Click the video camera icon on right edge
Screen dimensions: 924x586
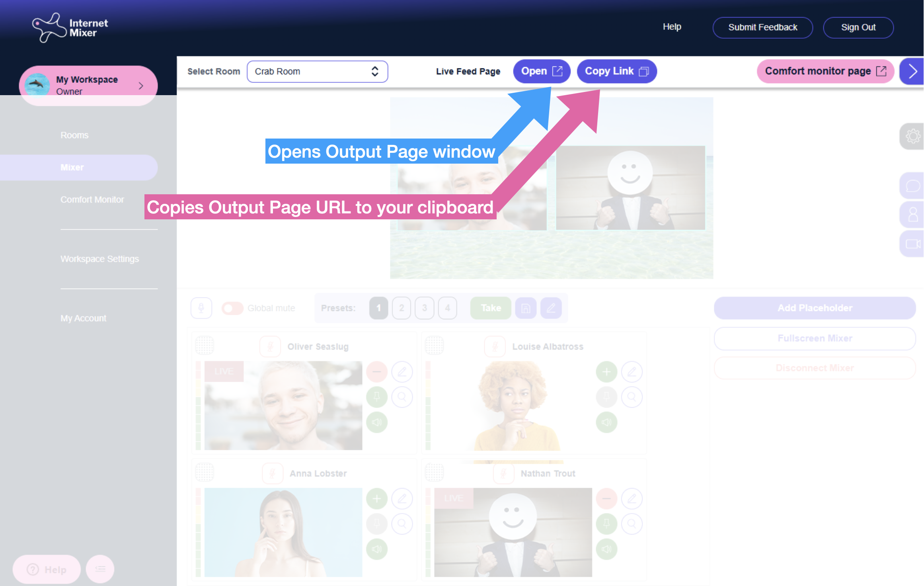click(912, 244)
